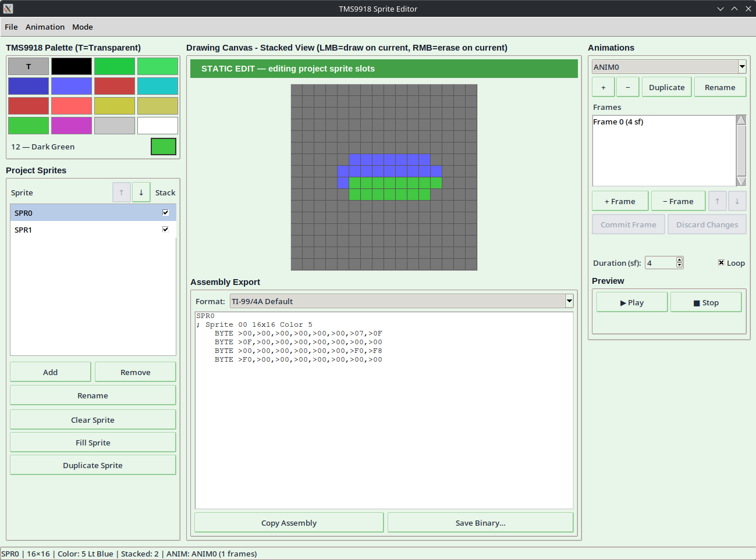Click the Discard Changes button
The width and height of the screenshot is (756, 560).
(x=707, y=224)
